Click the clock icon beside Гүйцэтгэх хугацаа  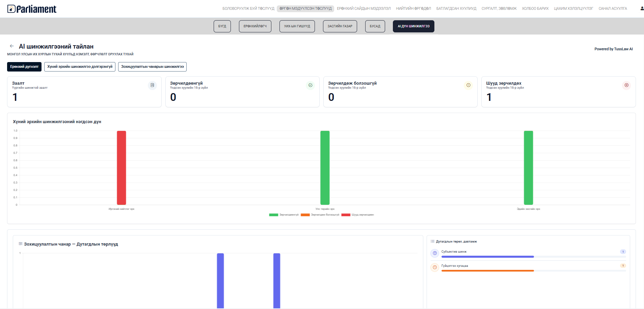[435, 267]
